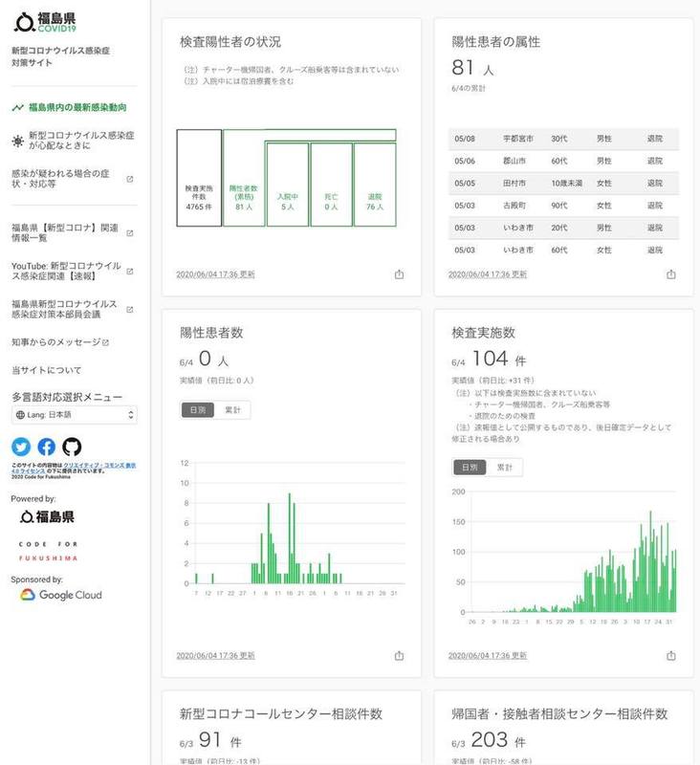Image resolution: width=700 pixels, height=765 pixels.
Task: Click the 退院 76 人 box
Action: 375,185
